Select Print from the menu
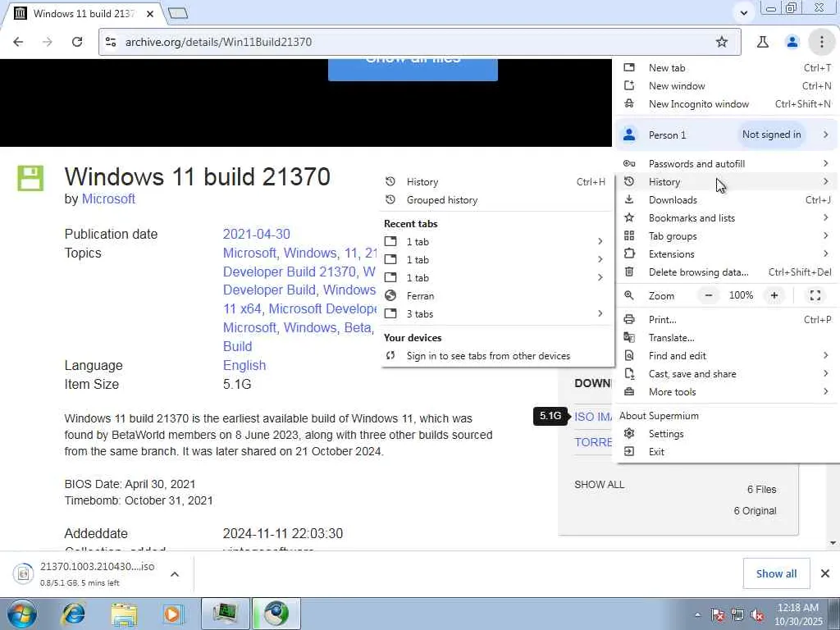840x630 pixels. pyautogui.click(x=725, y=320)
